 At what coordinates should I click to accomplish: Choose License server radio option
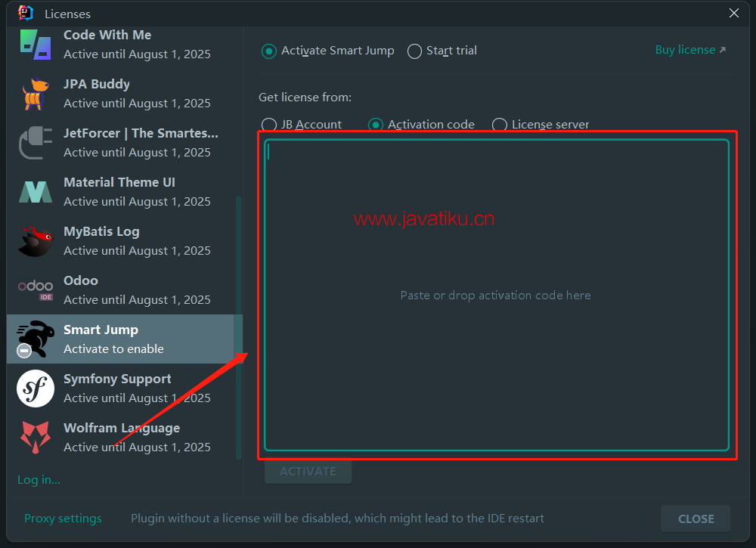point(500,125)
